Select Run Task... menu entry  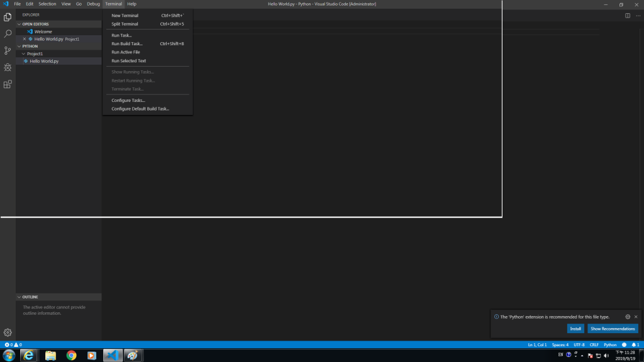point(147,35)
